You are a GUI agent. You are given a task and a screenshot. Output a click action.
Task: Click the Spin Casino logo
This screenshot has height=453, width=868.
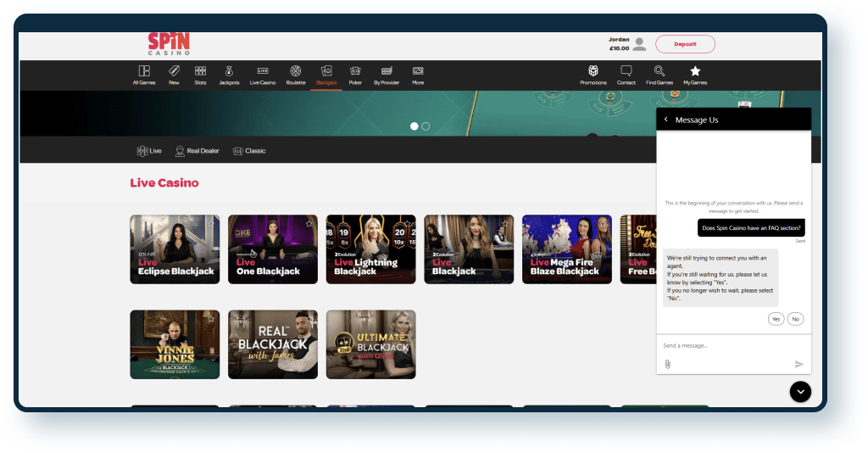169,44
